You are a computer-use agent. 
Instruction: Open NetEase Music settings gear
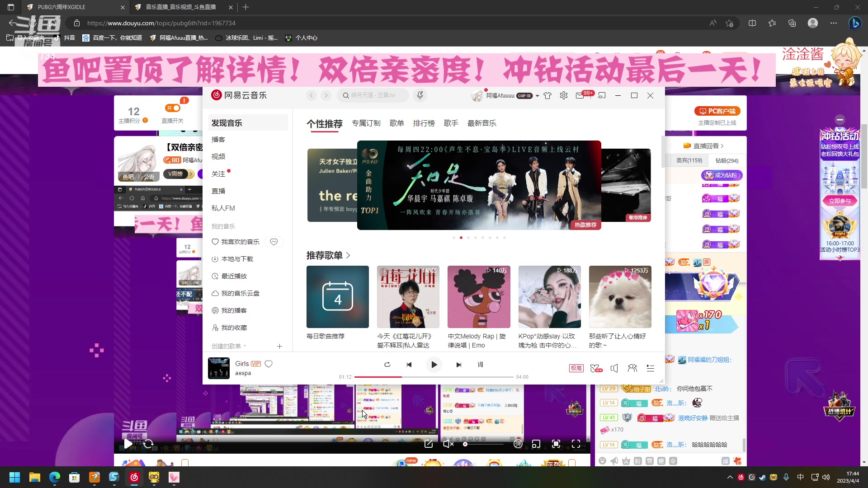pos(563,96)
